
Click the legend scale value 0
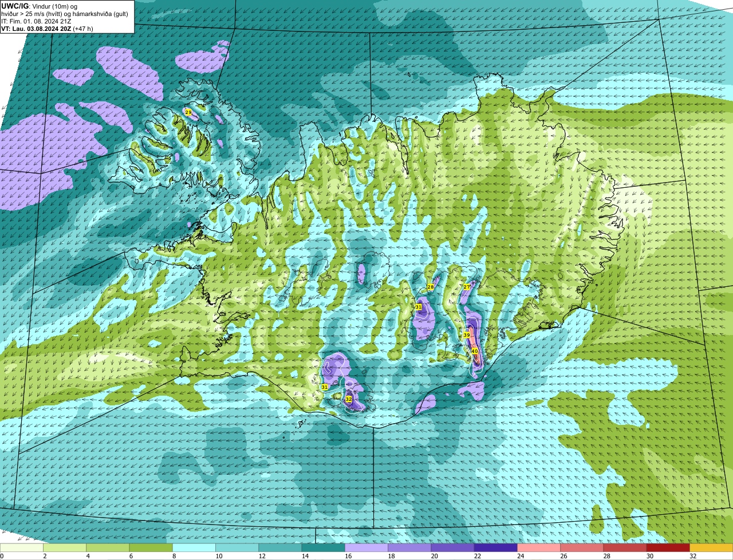pos(2,556)
